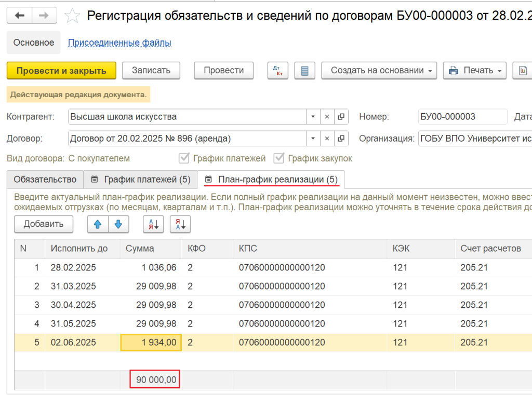Toggle the График платежей checkbox
The image size is (532, 395).
point(184,158)
